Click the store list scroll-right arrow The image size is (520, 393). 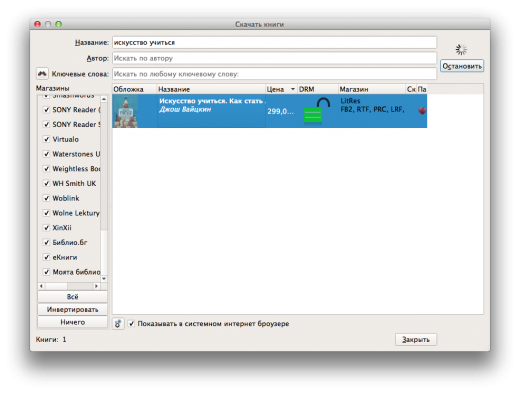96,286
